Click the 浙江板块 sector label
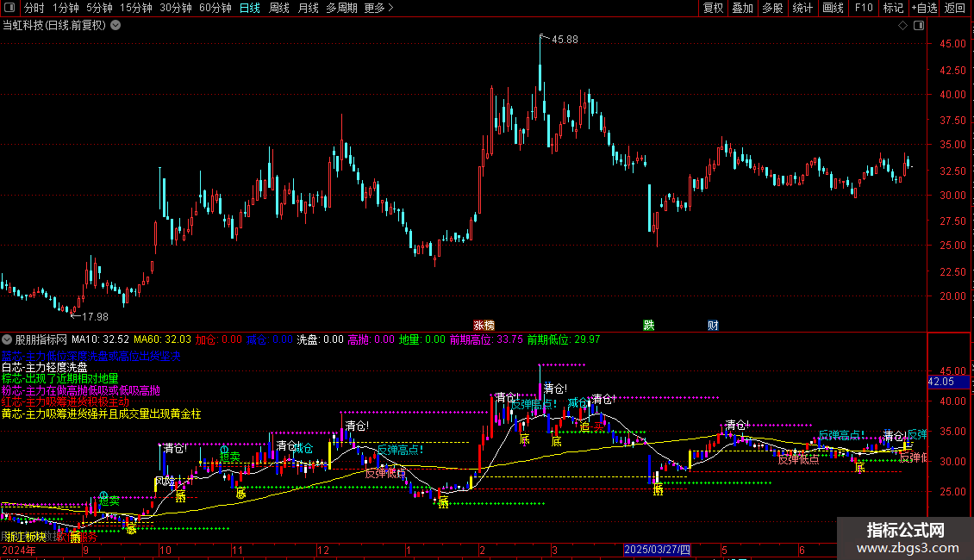This screenshot has height=560, width=974. click(x=26, y=537)
